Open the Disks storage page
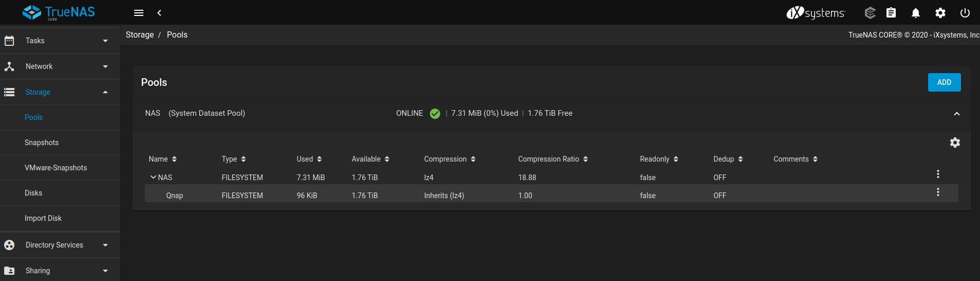980x281 pixels. click(x=33, y=193)
